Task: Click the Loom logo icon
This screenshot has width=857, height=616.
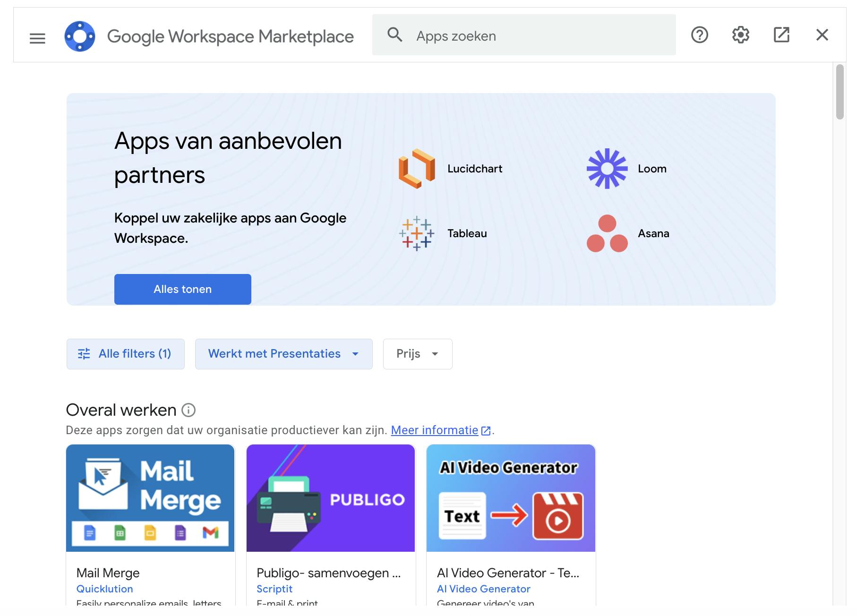Action: point(607,169)
